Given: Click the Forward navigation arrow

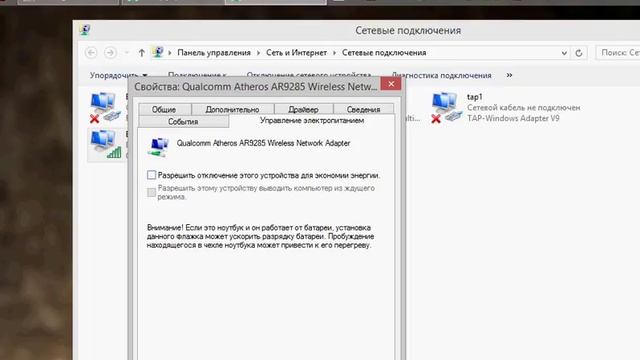Looking at the screenshot, I should (110, 53).
